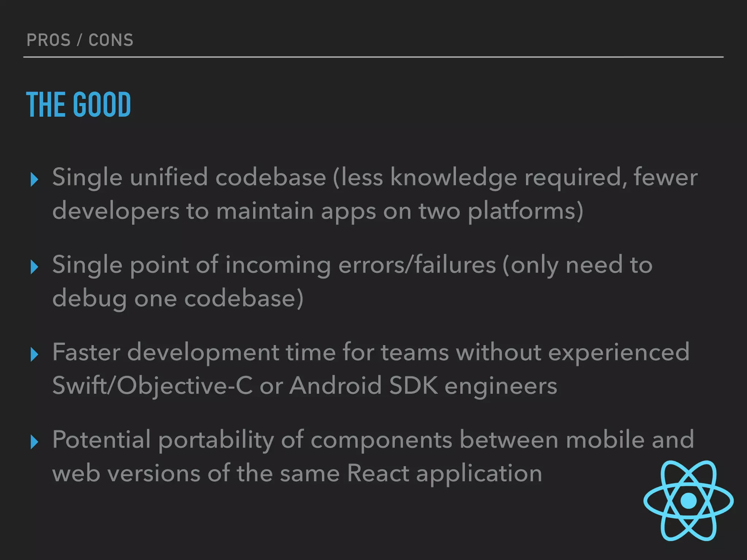The image size is (747, 560).
Task: Click the word "PROS" in the header
Action: click(x=49, y=40)
